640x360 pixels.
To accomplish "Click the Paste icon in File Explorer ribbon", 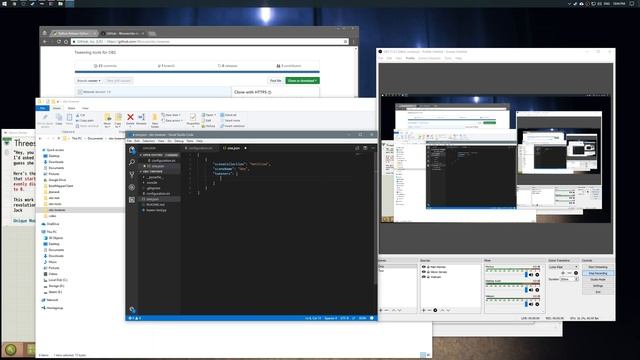I will 69,118.
